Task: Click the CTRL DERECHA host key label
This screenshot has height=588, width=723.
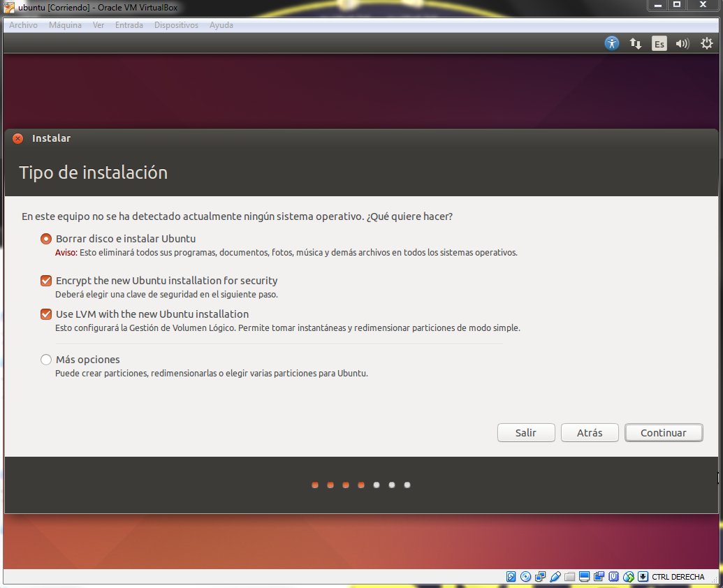Action: pos(678,577)
